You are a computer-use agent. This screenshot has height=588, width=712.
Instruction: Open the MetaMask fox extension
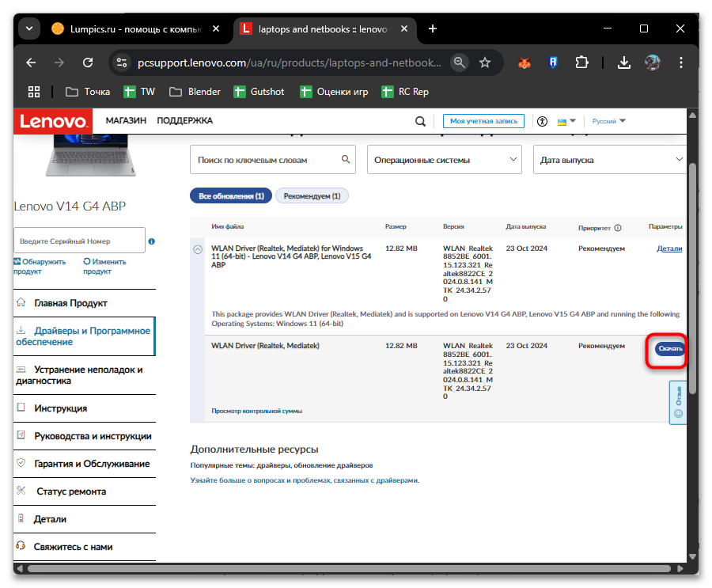tap(525, 63)
